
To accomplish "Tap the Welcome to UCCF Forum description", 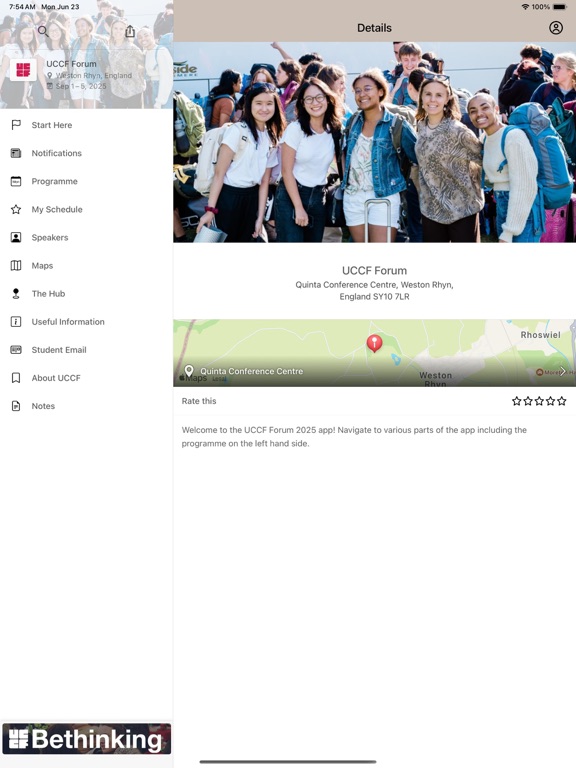I will click(354, 436).
